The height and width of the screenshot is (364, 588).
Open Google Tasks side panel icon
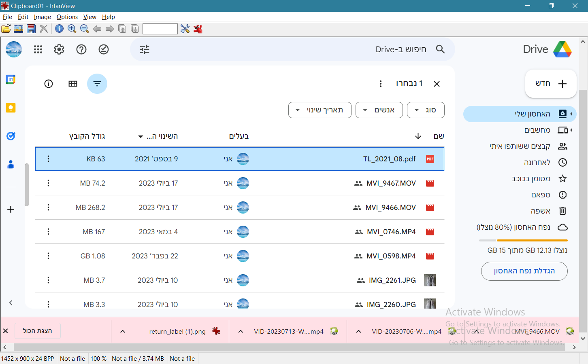[x=11, y=136]
